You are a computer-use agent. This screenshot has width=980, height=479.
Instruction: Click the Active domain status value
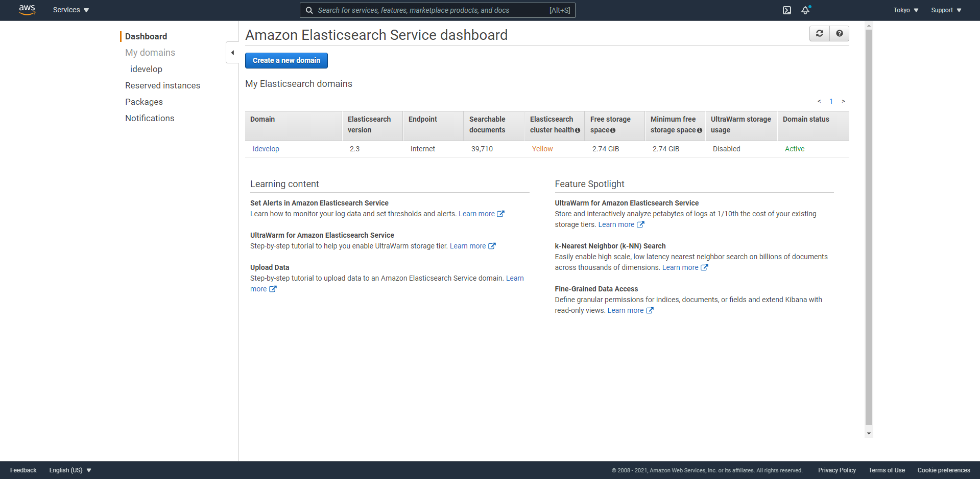795,149
